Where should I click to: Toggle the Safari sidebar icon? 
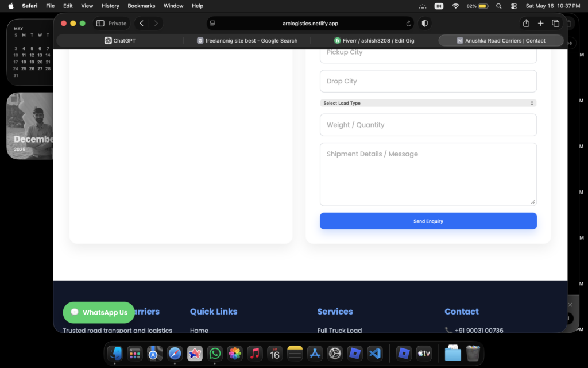pos(100,23)
